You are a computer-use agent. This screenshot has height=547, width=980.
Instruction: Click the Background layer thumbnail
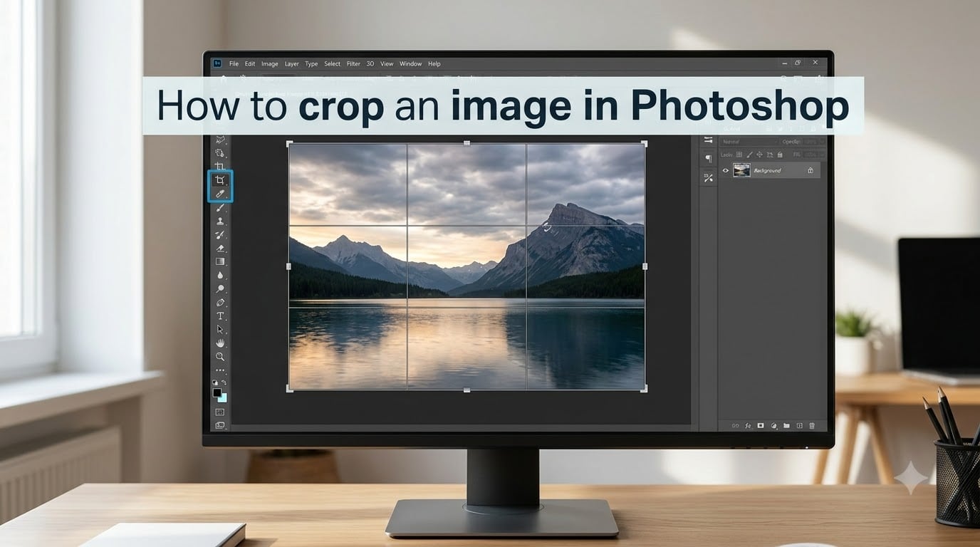pos(741,170)
